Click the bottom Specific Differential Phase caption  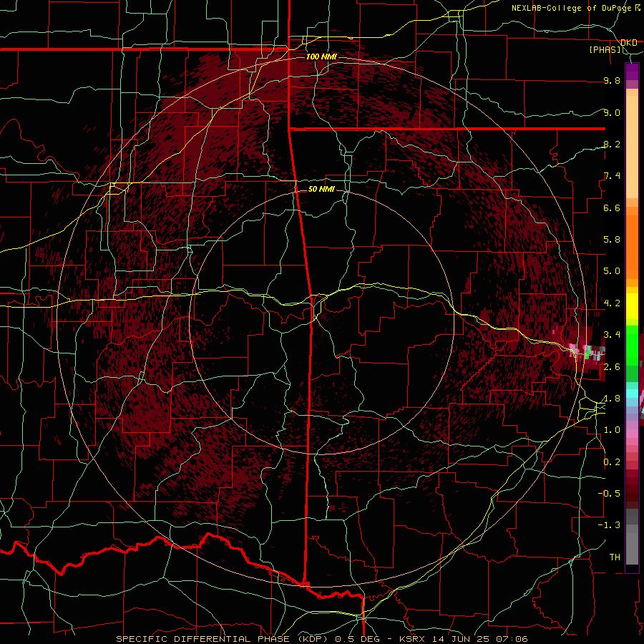321,639
